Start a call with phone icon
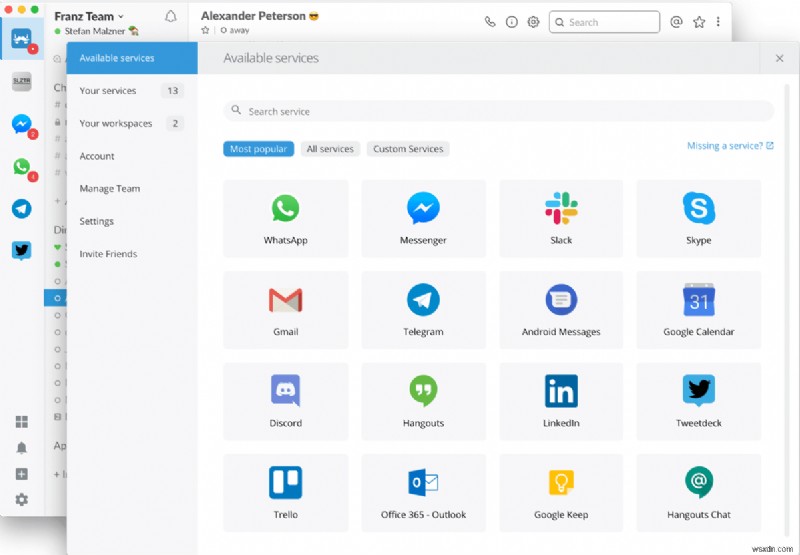This screenshot has height=555, width=800. coord(490,22)
